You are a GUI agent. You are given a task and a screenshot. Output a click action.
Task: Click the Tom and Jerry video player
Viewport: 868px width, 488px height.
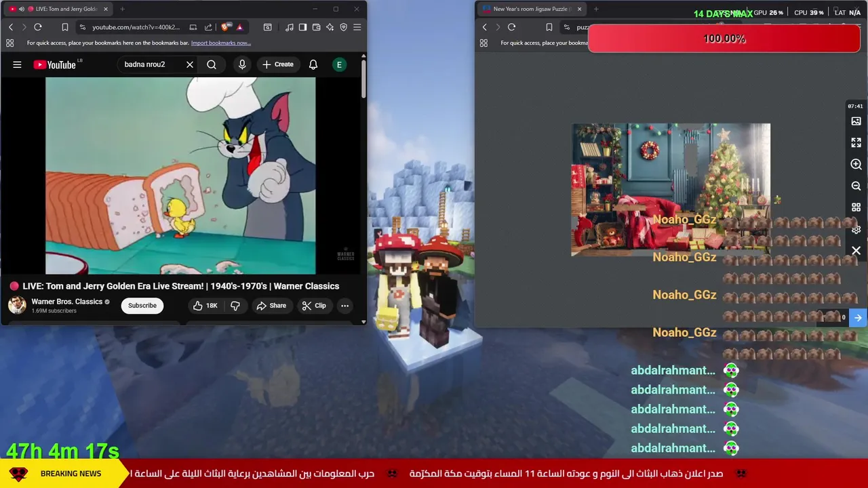click(x=180, y=176)
